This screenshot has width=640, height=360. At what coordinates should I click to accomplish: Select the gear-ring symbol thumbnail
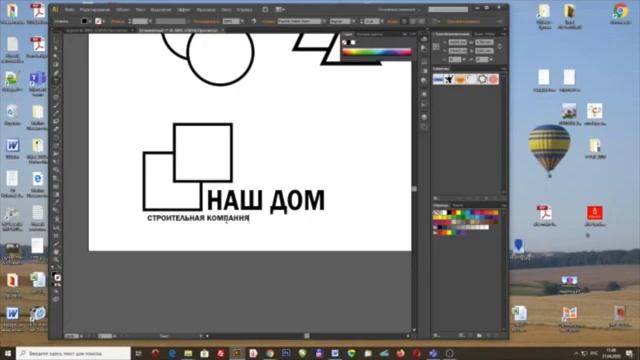click(x=482, y=79)
